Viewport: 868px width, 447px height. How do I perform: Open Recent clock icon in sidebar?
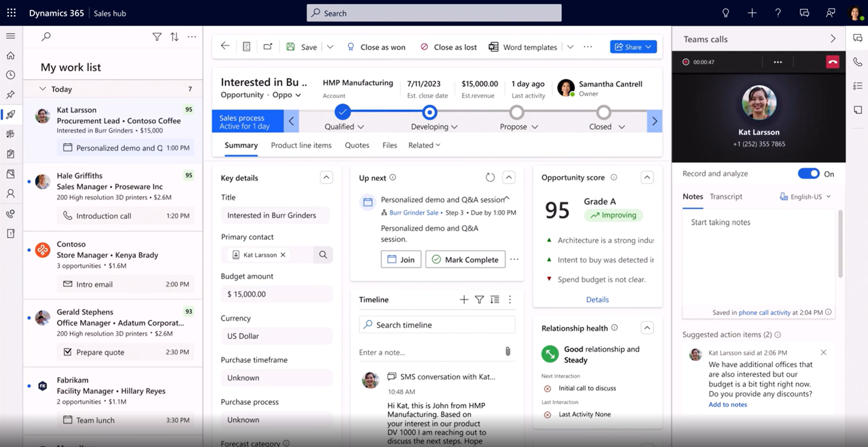11,75
